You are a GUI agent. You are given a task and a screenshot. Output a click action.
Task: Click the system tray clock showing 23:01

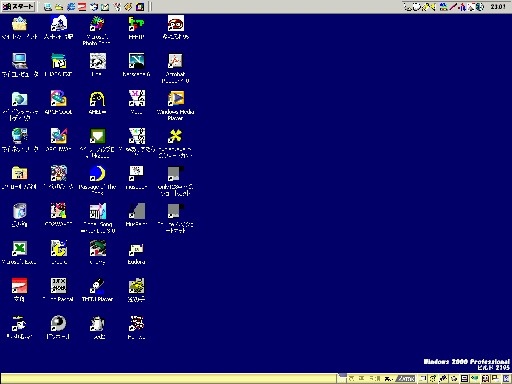(x=498, y=7)
